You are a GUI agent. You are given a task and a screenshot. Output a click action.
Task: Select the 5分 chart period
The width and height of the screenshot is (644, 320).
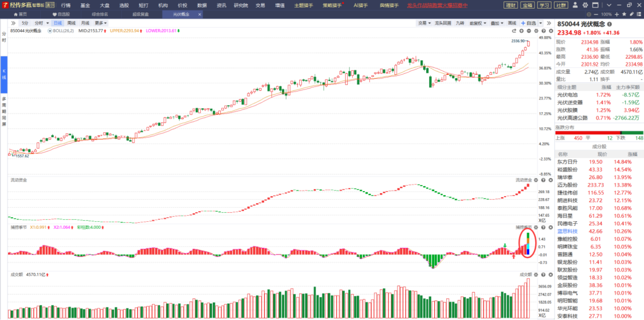25,23
